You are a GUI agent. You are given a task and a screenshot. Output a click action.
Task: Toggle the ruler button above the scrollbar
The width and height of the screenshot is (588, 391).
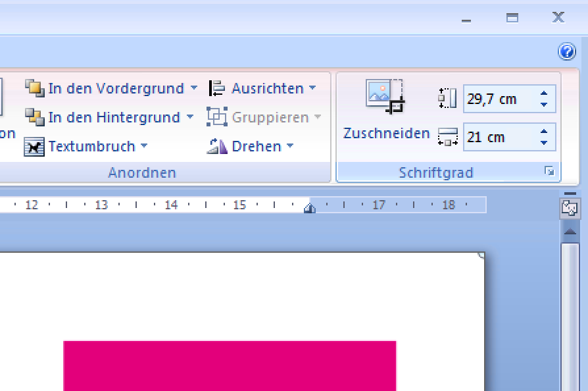(570, 209)
